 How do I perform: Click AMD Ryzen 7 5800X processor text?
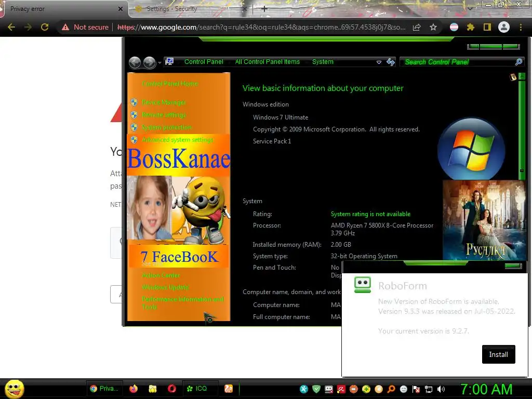[382, 229]
